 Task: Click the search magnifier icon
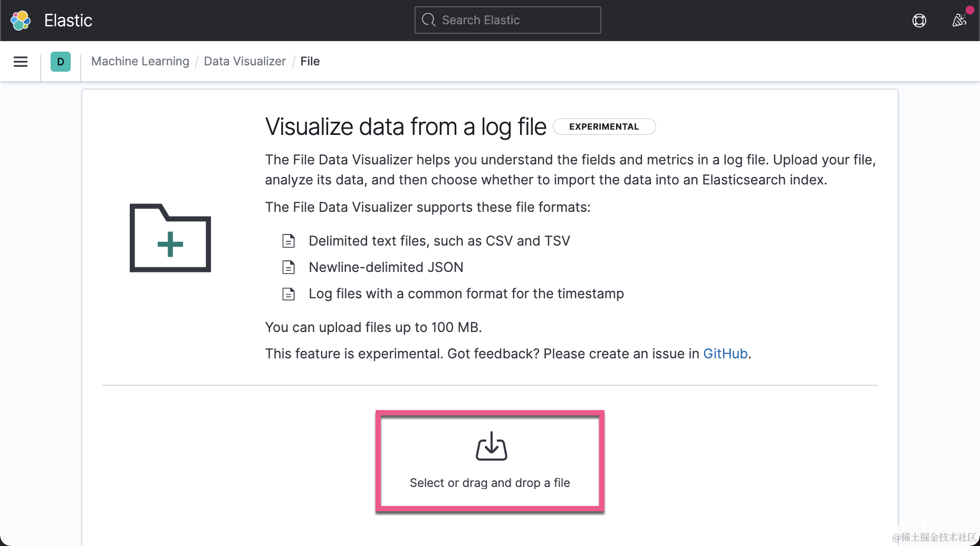[x=429, y=20]
